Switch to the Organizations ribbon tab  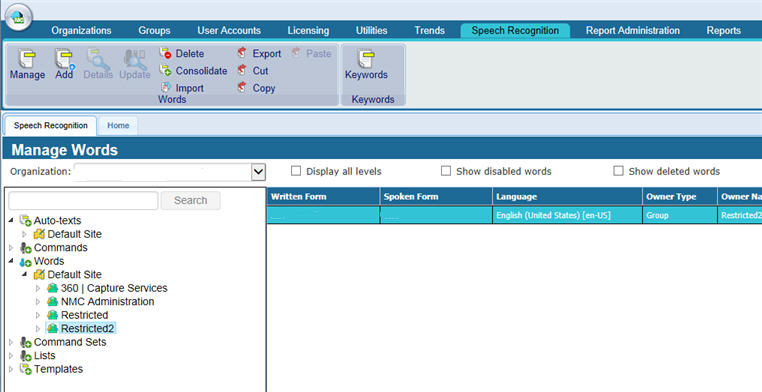[81, 31]
